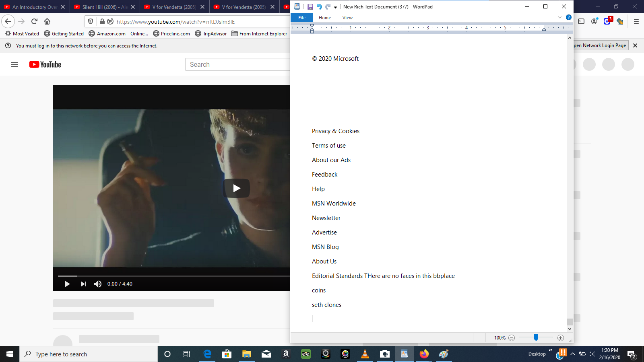Close the An Introductory Over tab
The height and width of the screenshot is (362, 644).
click(63, 7)
